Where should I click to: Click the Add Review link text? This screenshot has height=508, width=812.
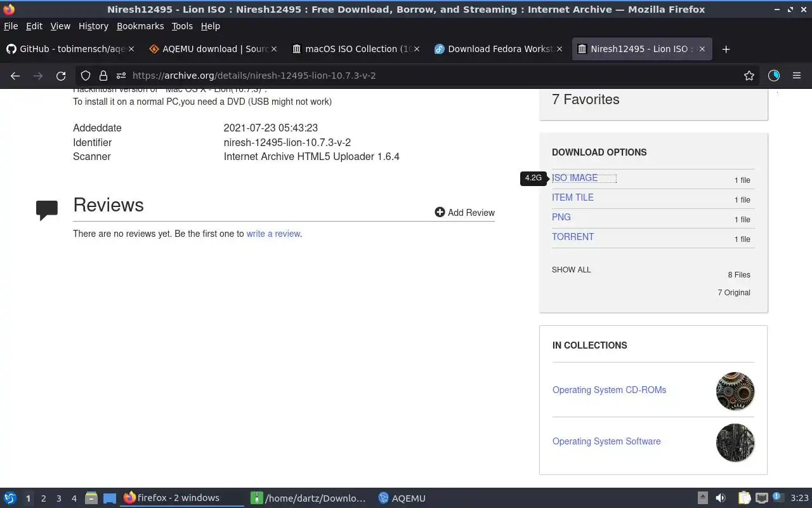tap(471, 213)
